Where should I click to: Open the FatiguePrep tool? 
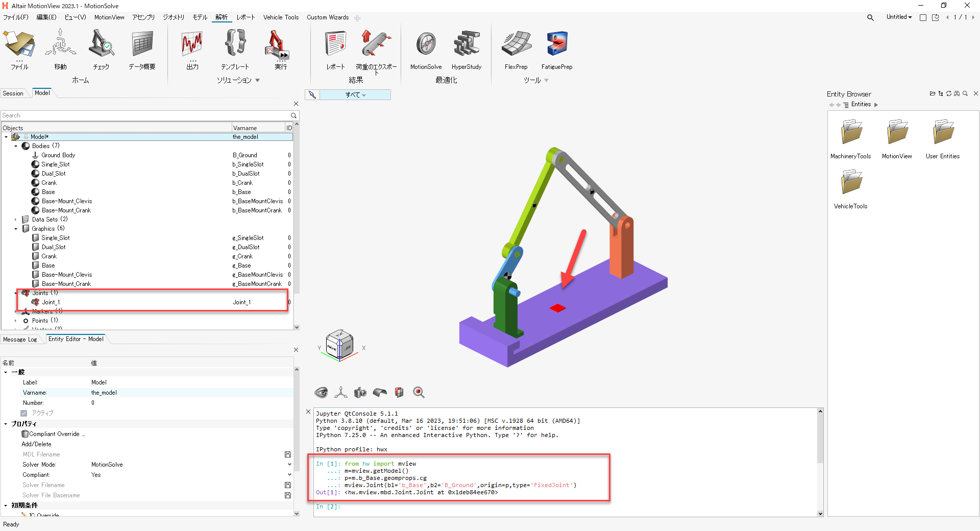coord(557,44)
